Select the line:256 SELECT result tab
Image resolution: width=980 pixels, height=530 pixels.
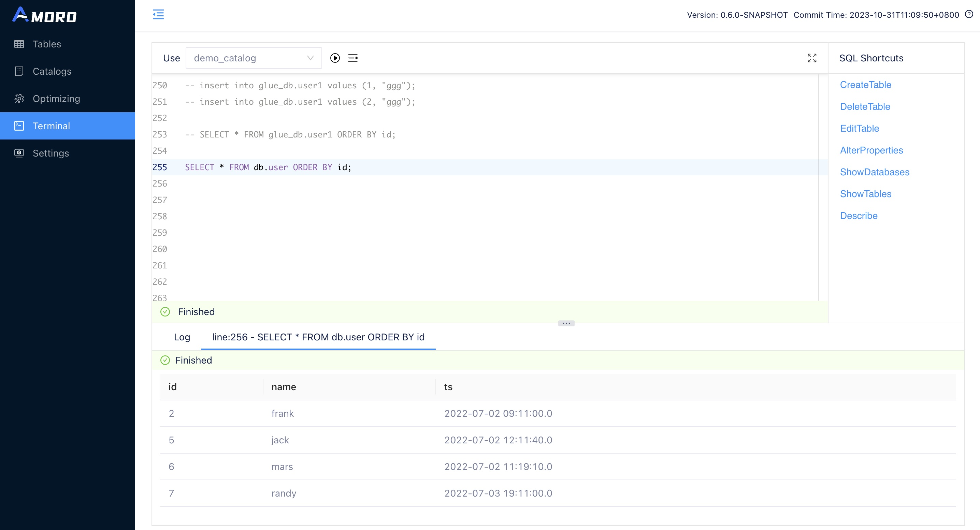pos(318,337)
